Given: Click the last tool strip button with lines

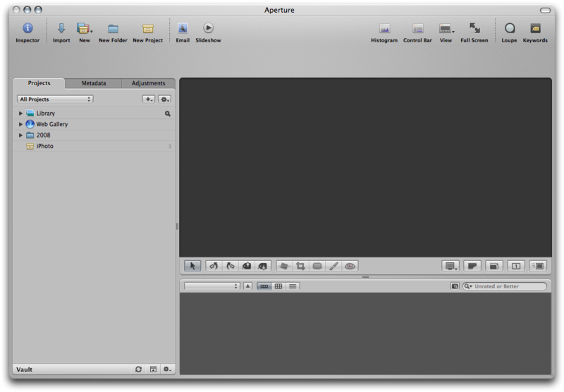Looking at the screenshot, I should 538,266.
